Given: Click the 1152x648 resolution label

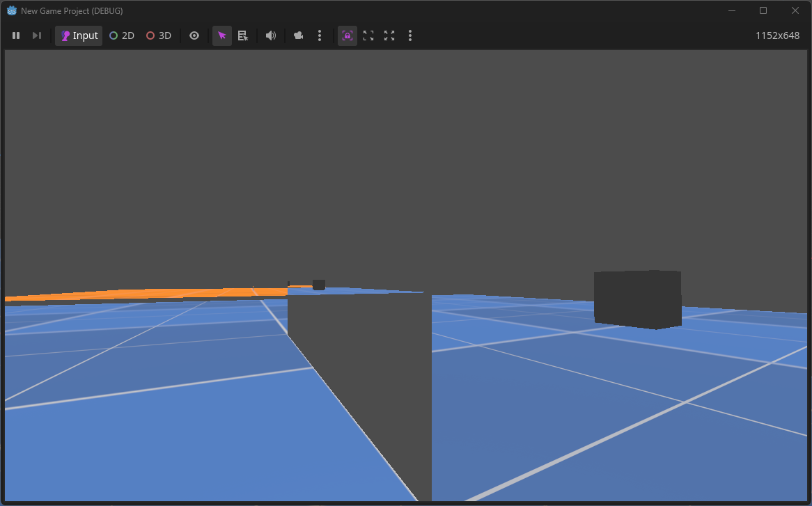Looking at the screenshot, I should coord(777,35).
